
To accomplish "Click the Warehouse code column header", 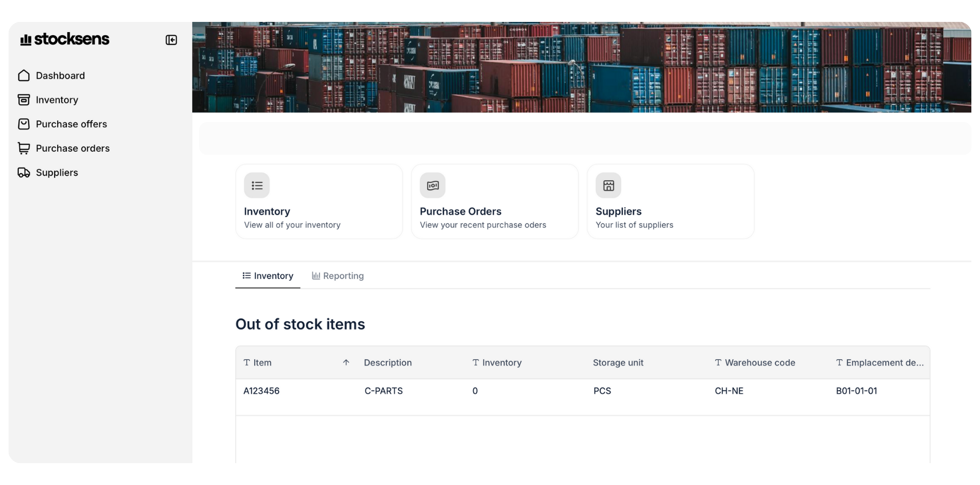I will pyautogui.click(x=759, y=362).
